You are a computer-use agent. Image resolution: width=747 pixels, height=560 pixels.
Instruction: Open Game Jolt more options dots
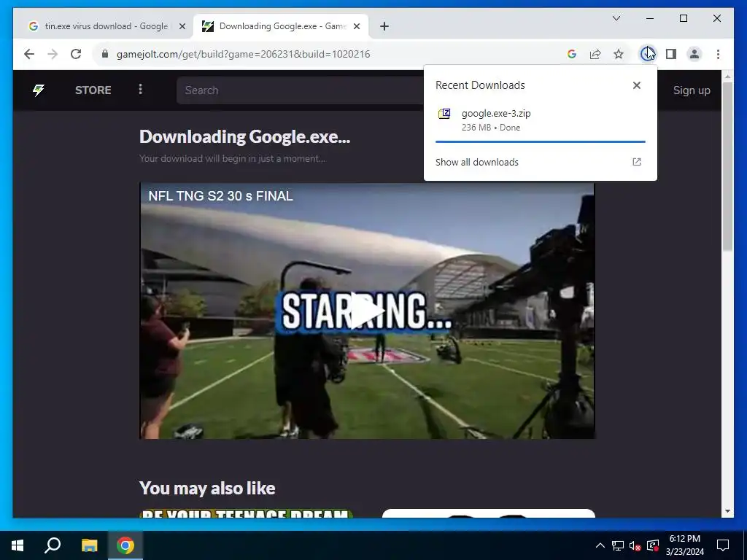[140, 90]
